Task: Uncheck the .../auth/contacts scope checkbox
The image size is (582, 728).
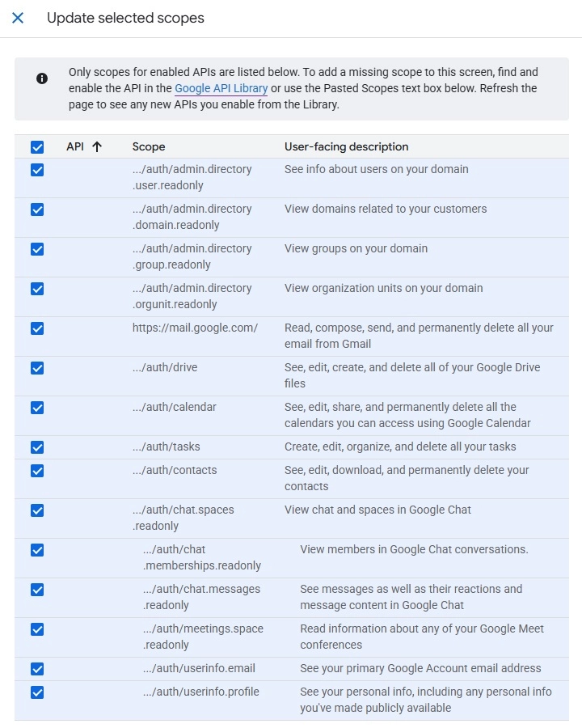Action: [x=37, y=471]
